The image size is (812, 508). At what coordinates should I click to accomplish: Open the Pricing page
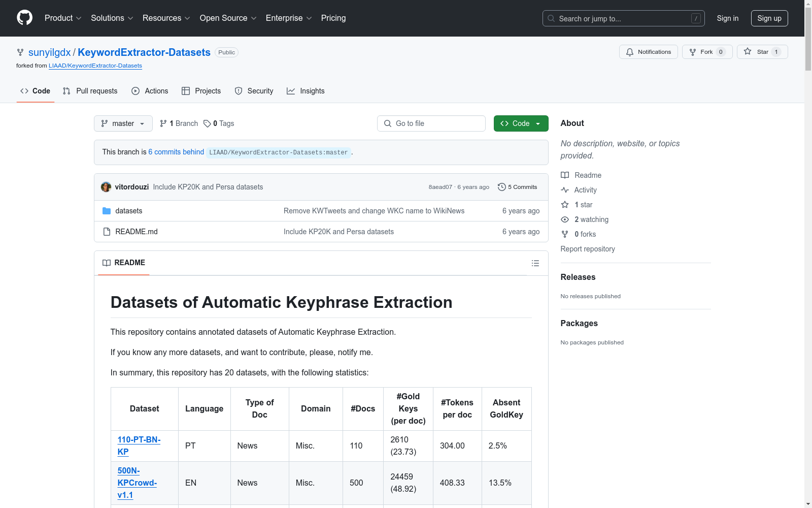coord(333,18)
